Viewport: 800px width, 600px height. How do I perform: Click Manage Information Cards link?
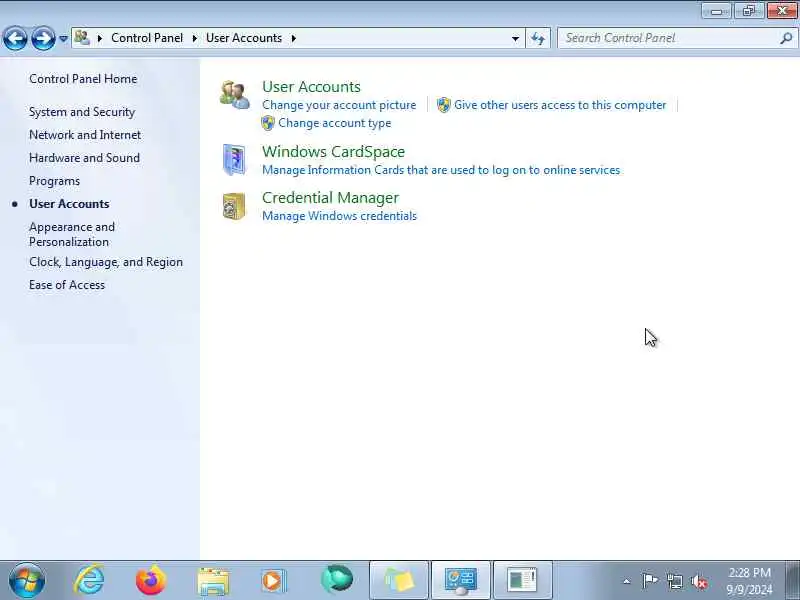tap(441, 170)
